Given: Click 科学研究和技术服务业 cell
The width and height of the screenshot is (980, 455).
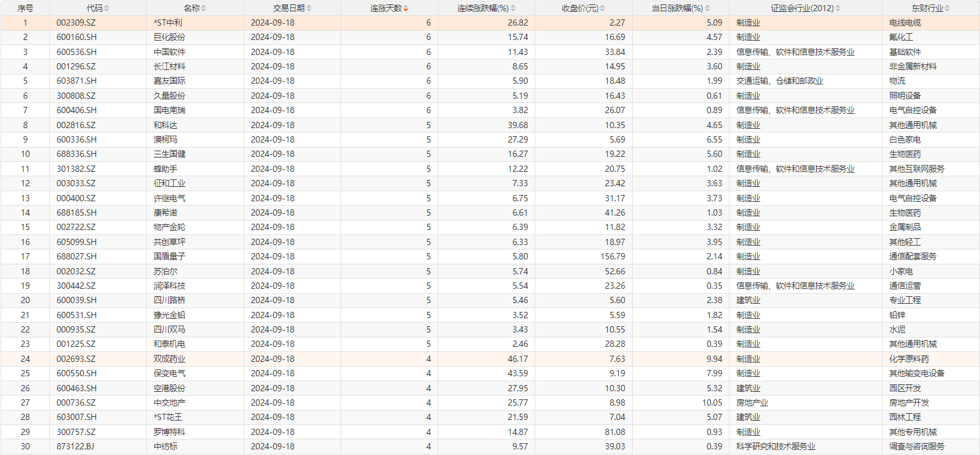Looking at the screenshot, I should pos(776,446).
